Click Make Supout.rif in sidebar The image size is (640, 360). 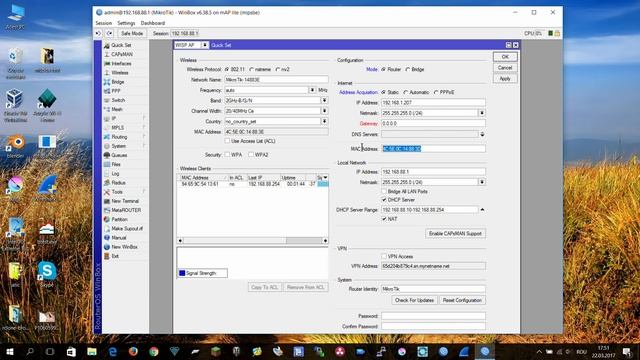coord(127,229)
